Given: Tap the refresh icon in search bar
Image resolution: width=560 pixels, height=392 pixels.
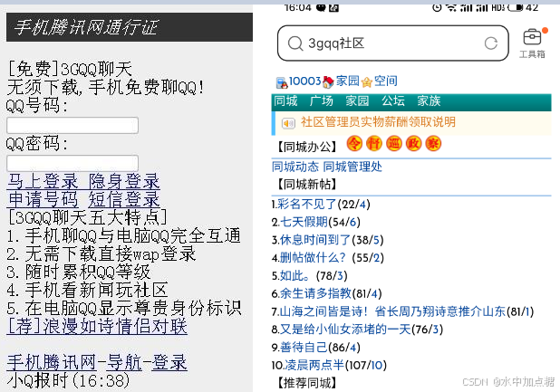Looking at the screenshot, I should pyautogui.click(x=491, y=43).
